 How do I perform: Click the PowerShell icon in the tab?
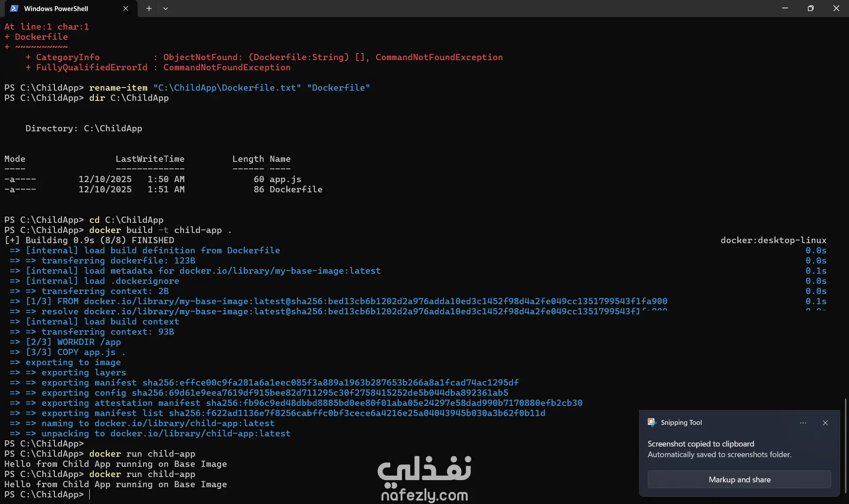pos(14,8)
